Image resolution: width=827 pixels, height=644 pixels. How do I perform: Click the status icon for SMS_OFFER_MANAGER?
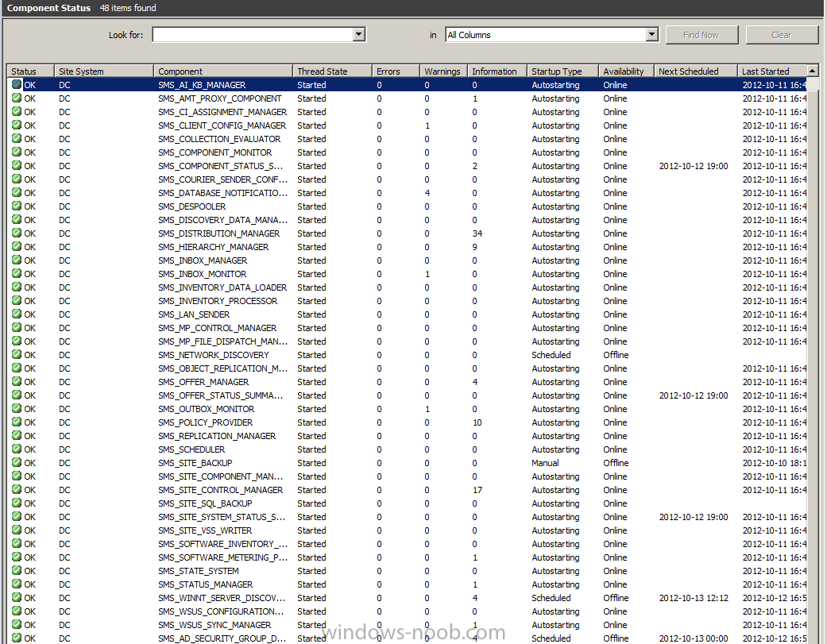[17, 381]
